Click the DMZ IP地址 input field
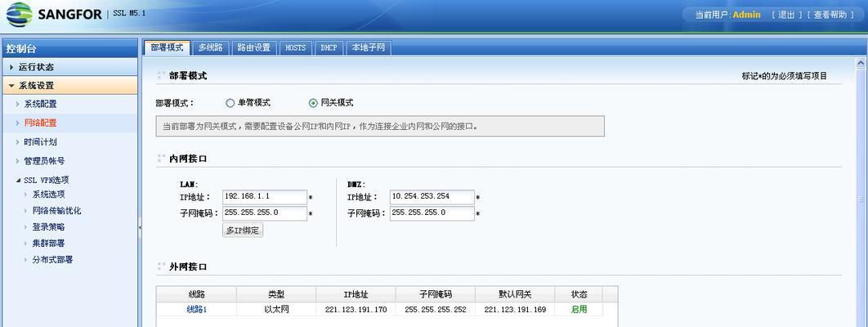The height and width of the screenshot is (327, 868). tap(432, 197)
